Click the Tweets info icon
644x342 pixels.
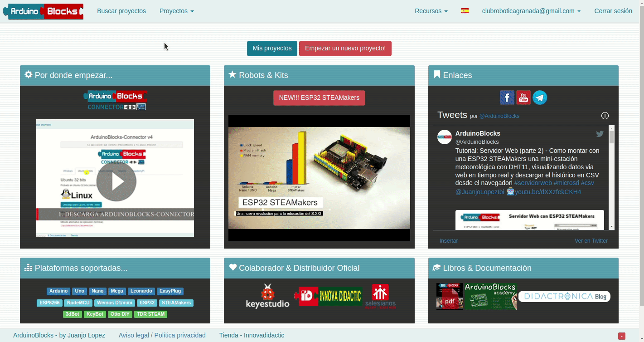tap(605, 116)
